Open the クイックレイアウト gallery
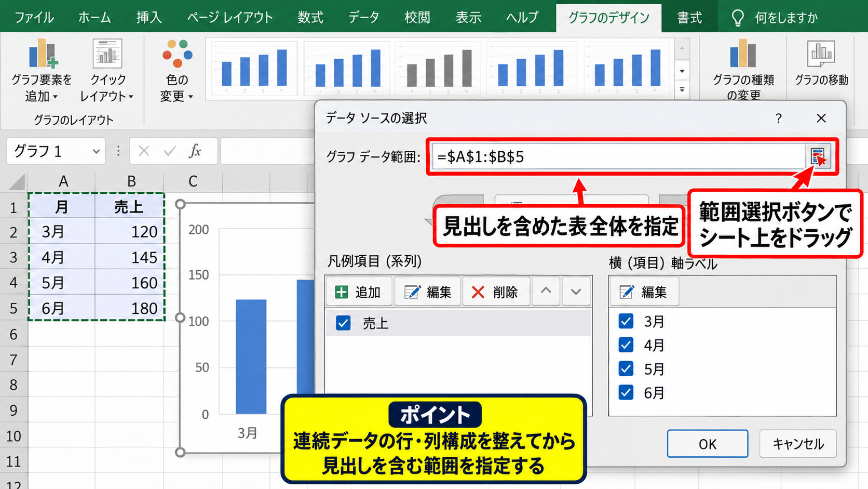 point(107,70)
